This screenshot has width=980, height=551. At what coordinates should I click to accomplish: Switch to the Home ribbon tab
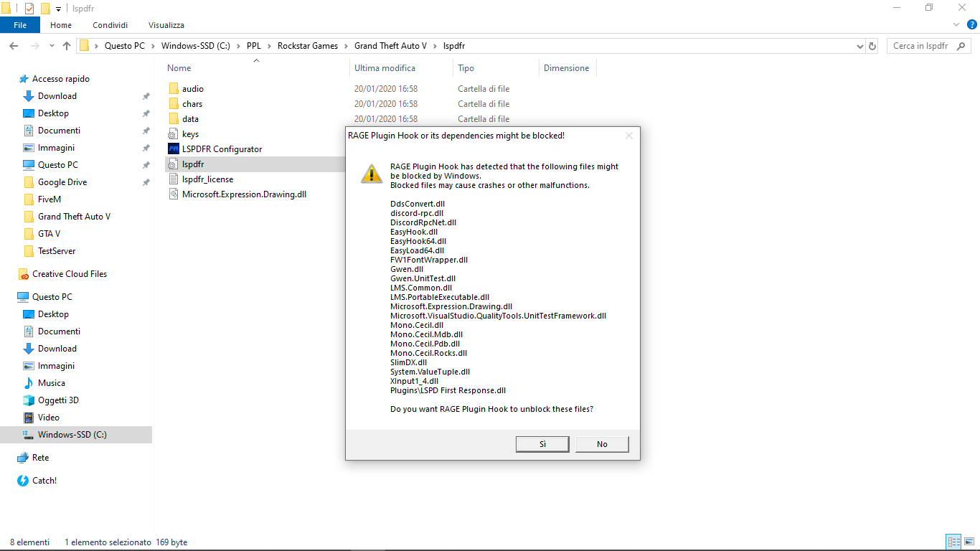coord(61,25)
